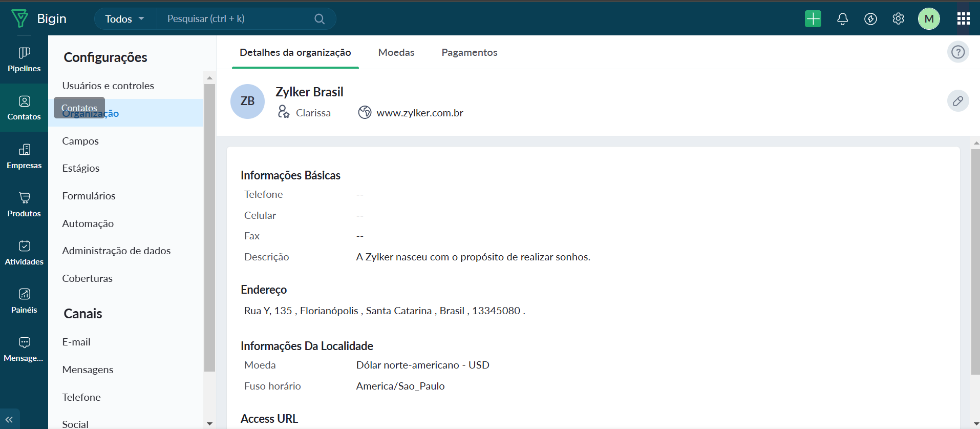The width and height of the screenshot is (980, 429).
Task: Open the Empresas module
Action: pyautogui.click(x=24, y=156)
